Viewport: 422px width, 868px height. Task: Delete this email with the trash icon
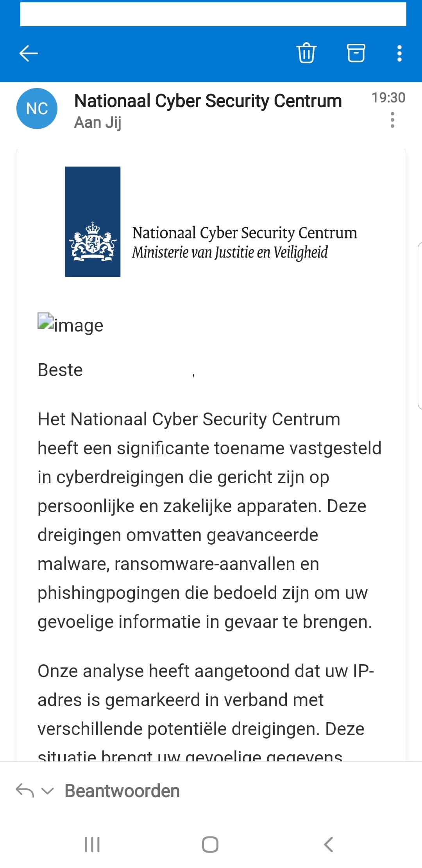(x=306, y=53)
